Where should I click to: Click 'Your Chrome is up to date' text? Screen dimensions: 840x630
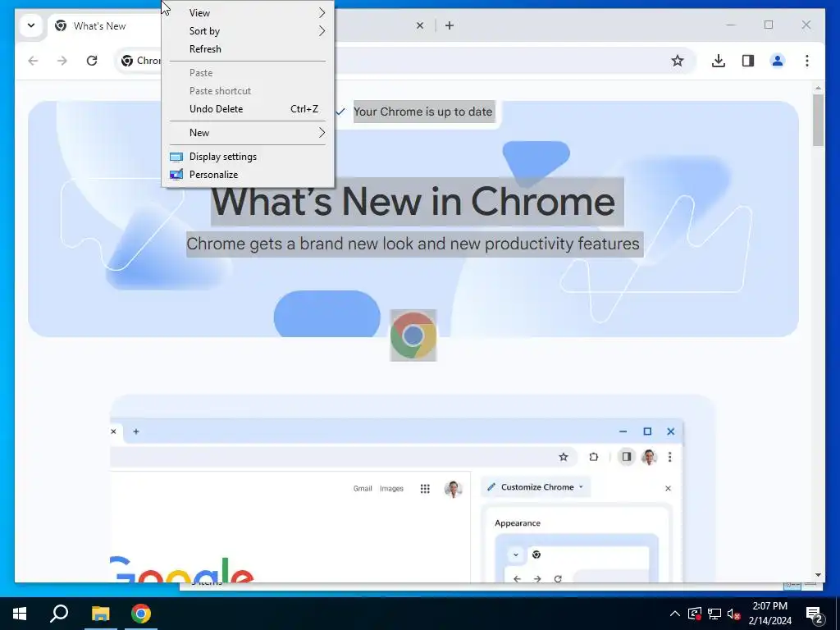pos(422,112)
